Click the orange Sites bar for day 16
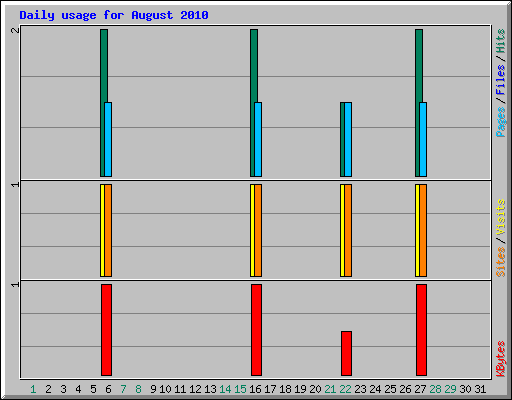512x400 pixels. tap(258, 230)
